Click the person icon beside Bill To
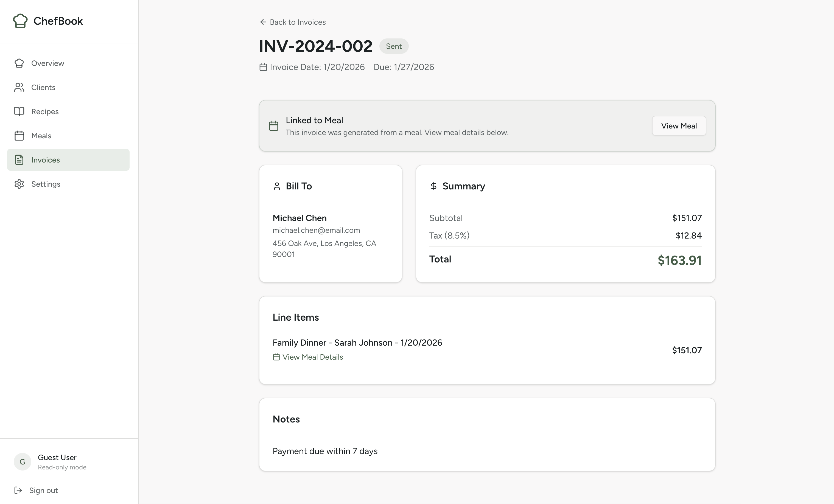 (277, 186)
